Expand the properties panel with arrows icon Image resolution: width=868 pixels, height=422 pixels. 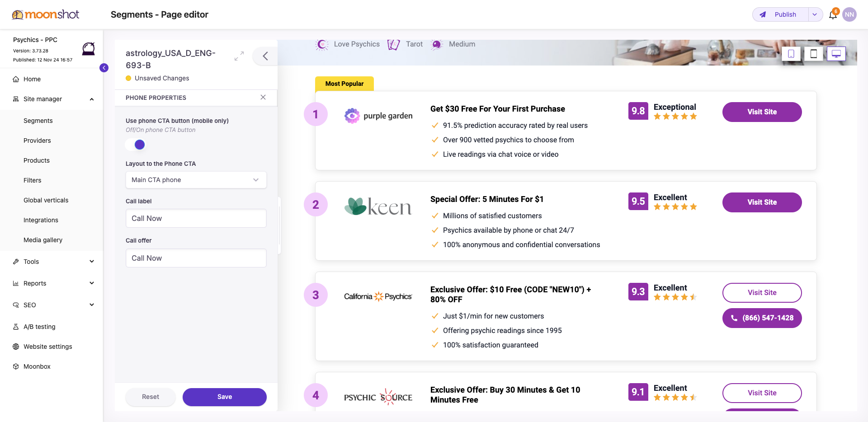tap(239, 56)
